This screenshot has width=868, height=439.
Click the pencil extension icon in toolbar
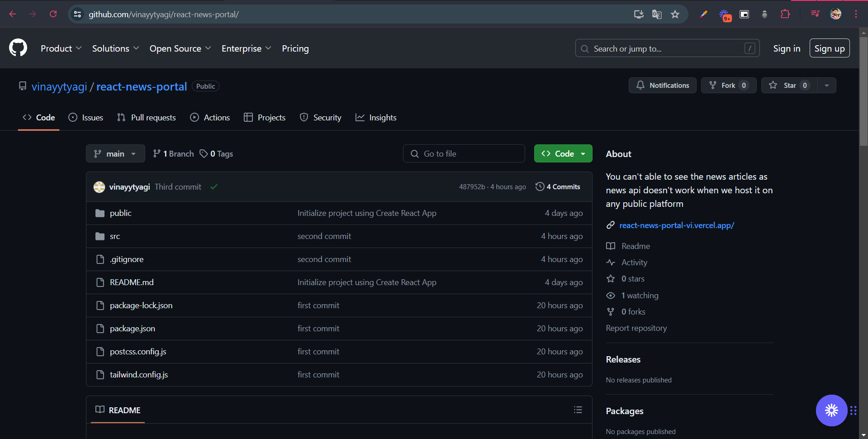[x=703, y=14]
